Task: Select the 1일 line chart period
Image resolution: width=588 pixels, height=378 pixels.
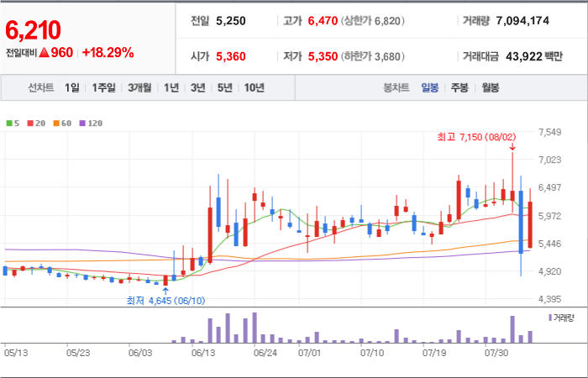Action: pos(72,88)
